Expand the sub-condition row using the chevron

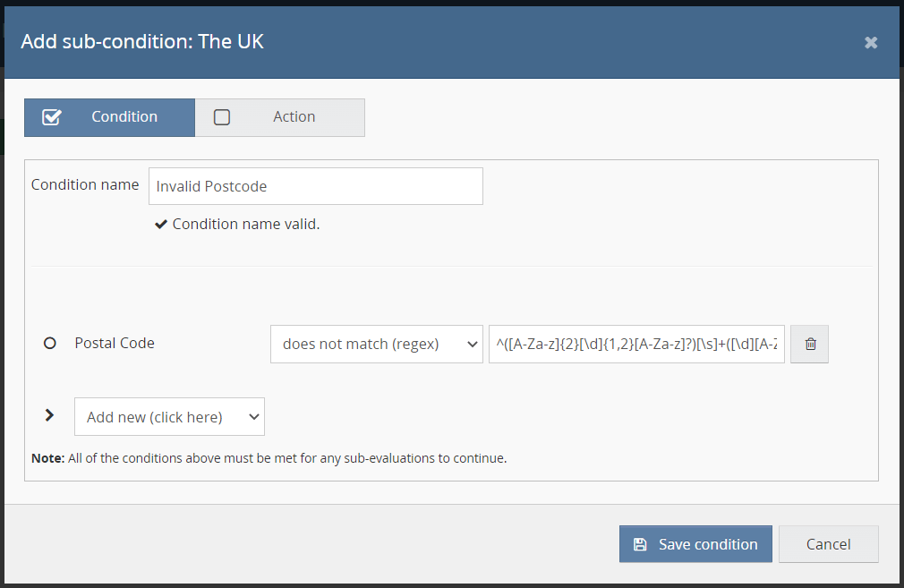tap(49, 415)
